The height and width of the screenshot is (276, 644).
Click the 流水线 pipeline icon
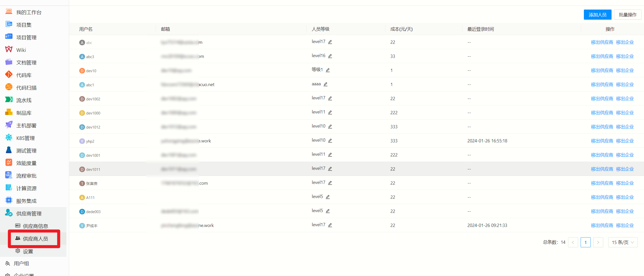click(x=9, y=100)
